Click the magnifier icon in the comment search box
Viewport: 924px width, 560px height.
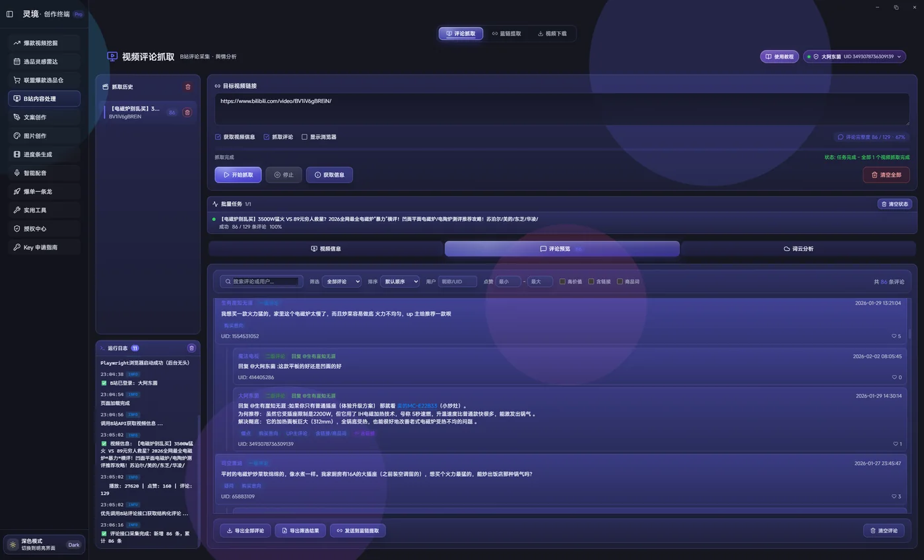228,282
